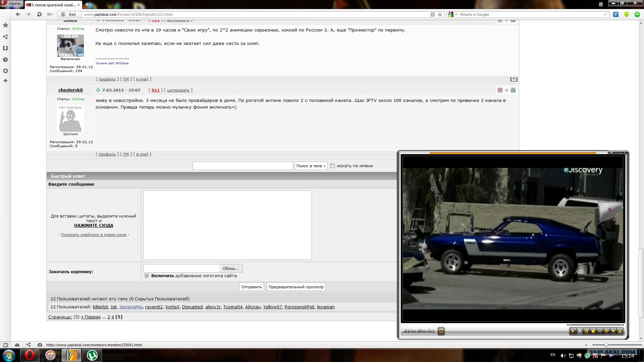Open 'Vivere est Militare' signature link
This screenshot has height=362, width=644.
[x=112, y=63]
